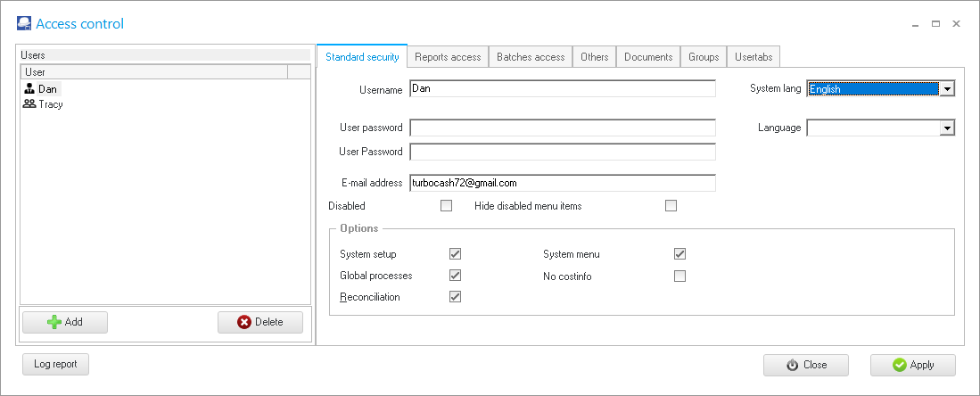Click the green checkmark icon on Apply button
The image size is (980, 396).
coord(900,365)
